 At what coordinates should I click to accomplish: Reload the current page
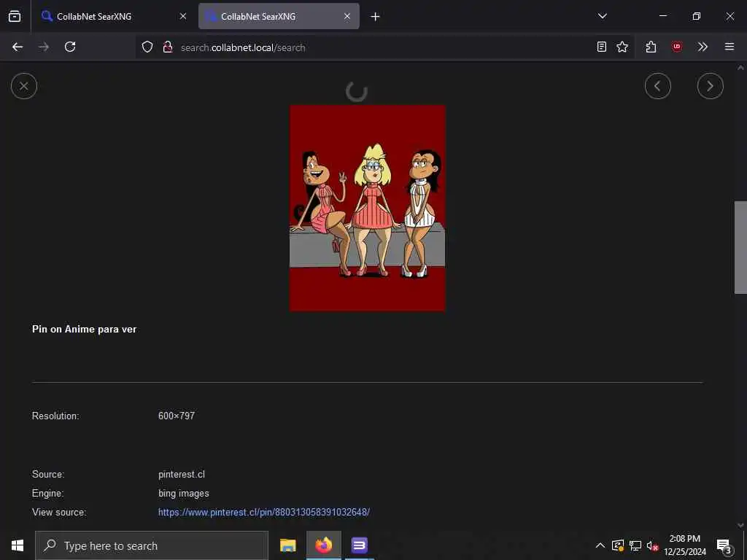[x=70, y=47]
